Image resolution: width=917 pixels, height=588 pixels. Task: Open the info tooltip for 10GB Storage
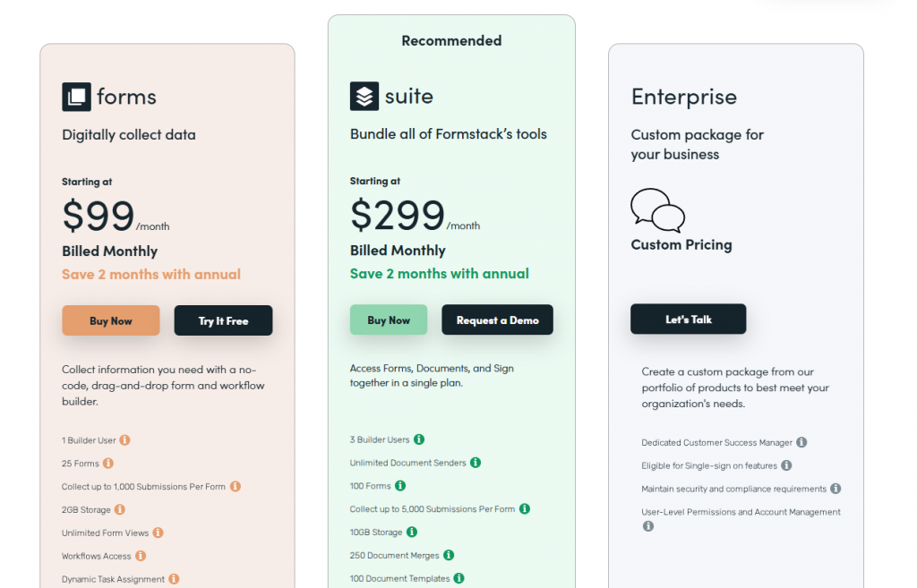pyautogui.click(x=411, y=532)
